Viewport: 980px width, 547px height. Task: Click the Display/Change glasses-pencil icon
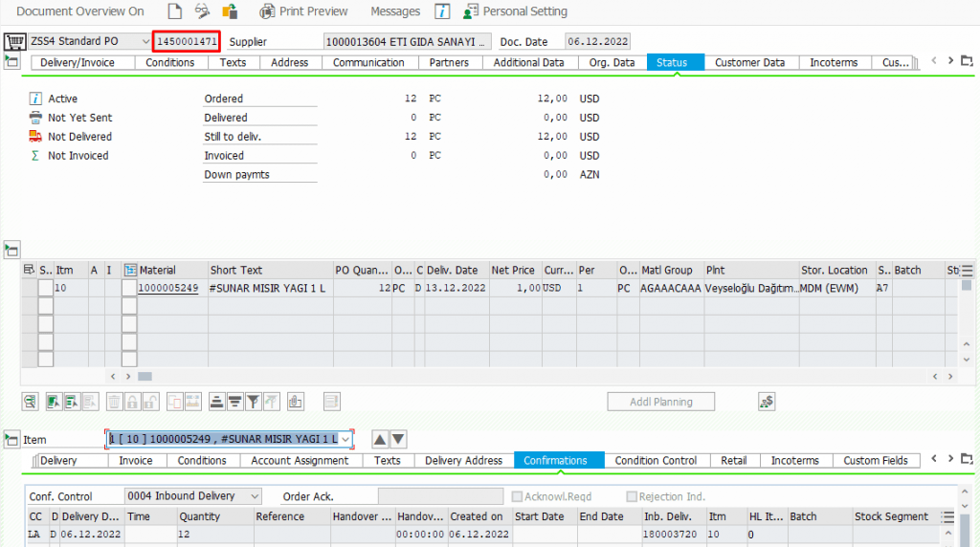(x=202, y=11)
